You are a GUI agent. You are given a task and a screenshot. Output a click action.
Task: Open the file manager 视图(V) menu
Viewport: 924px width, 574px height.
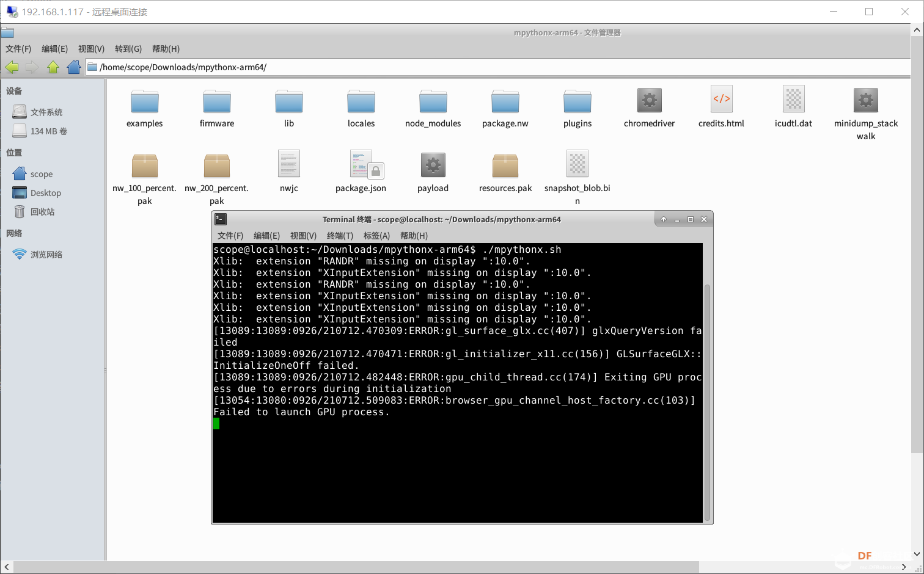click(91, 49)
